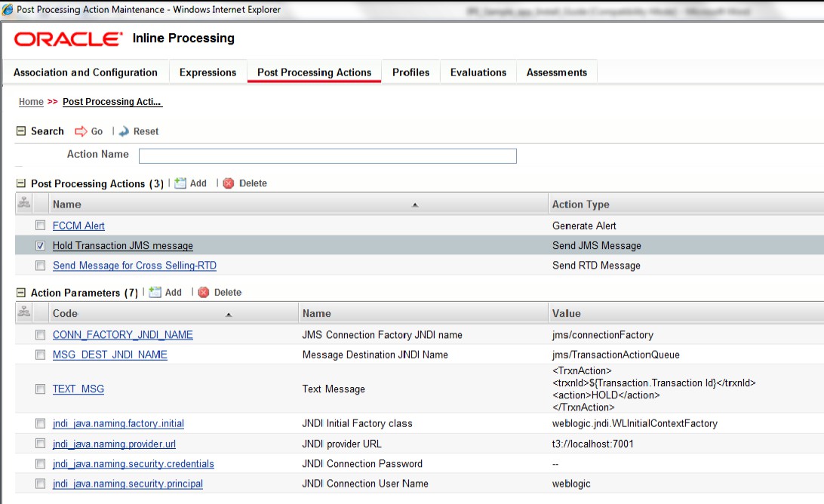This screenshot has height=504, width=824.
Task: Click hierarchy icon in Action Parameters header
Action: pyautogui.click(x=24, y=312)
